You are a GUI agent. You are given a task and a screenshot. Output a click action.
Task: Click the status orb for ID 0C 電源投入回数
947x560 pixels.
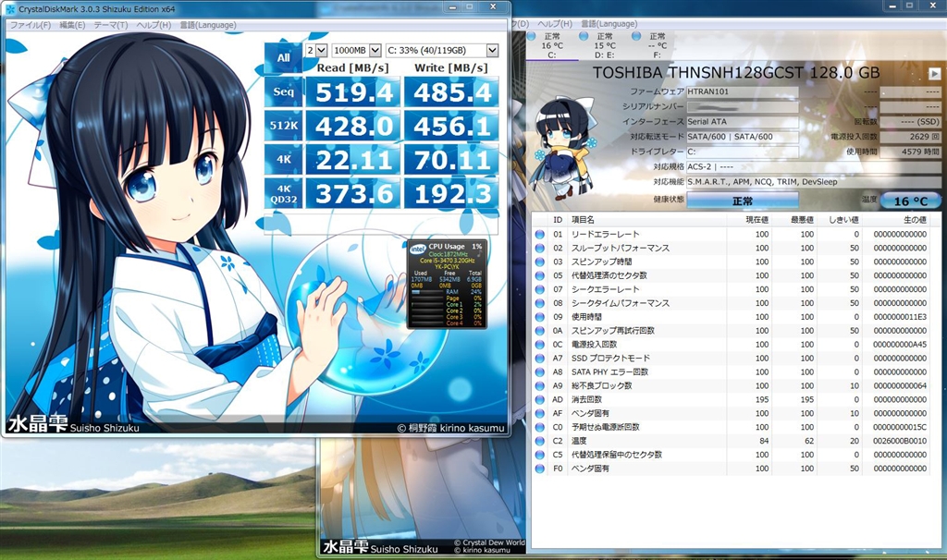click(x=540, y=345)
